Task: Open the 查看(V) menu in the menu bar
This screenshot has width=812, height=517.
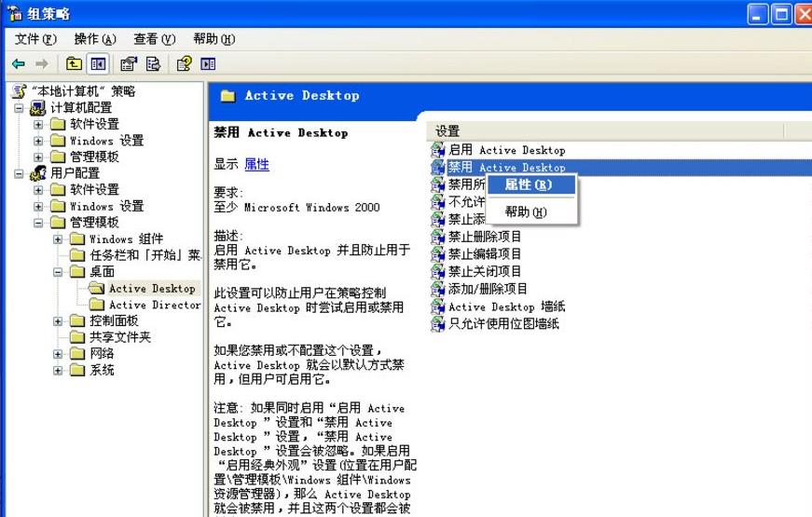Action: 154,39
